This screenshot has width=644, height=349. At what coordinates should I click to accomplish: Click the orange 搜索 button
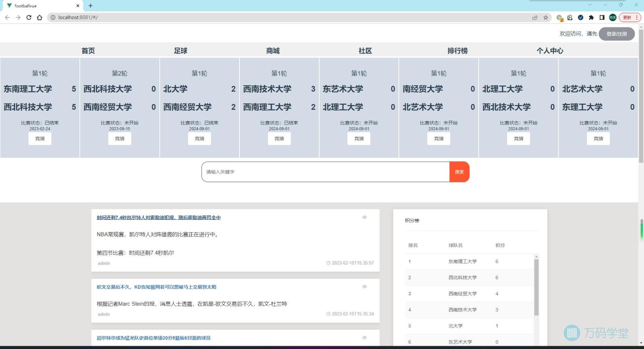tap(459, 172)
